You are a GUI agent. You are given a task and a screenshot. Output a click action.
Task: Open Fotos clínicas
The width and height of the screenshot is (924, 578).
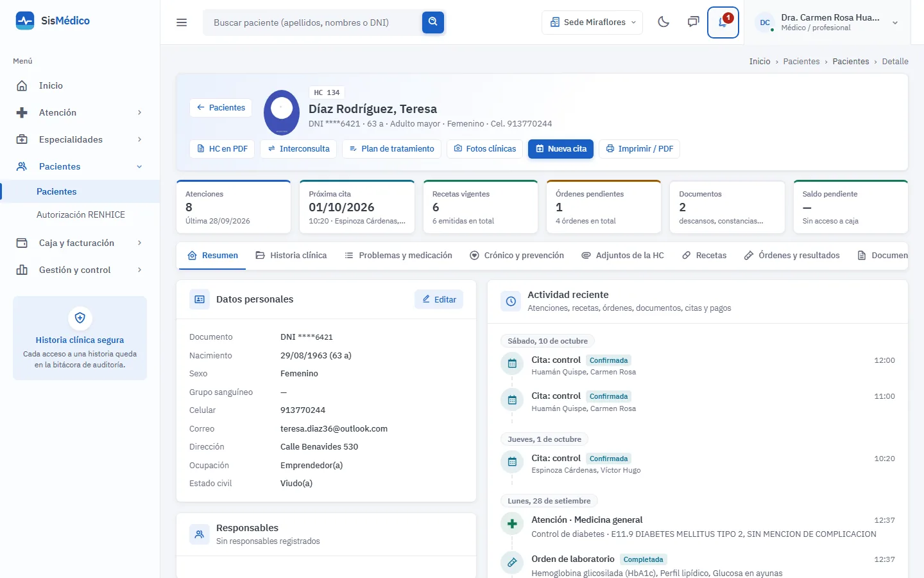(x=485, y=149)
